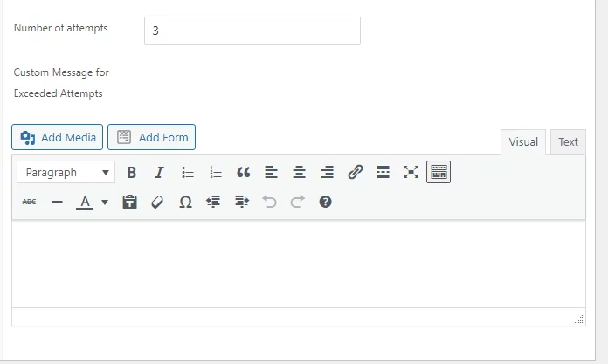Toggle strikethrough formatting
The image size is (608, 364).
click(29, 202)
